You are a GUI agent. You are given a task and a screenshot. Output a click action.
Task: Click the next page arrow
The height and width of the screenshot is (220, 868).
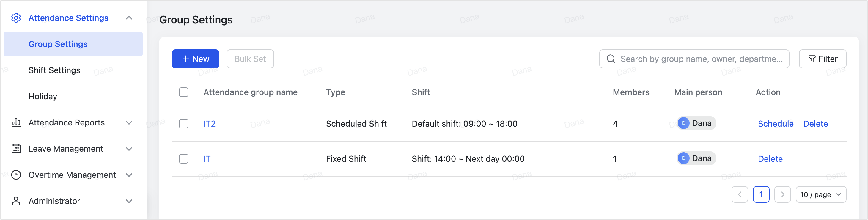click(x=783, y=194)
